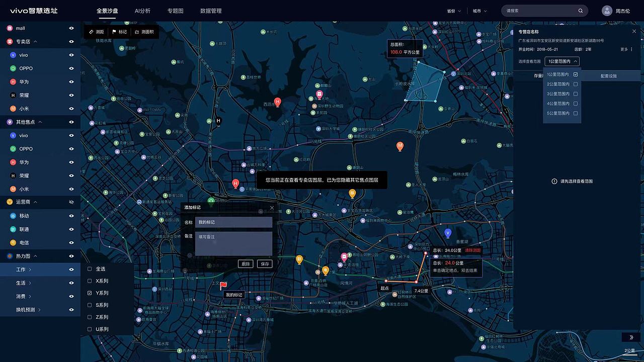Viewport: 644px width, 362px height.
Task: Click the red H marker near 西沥
Action: click(277, 102)
